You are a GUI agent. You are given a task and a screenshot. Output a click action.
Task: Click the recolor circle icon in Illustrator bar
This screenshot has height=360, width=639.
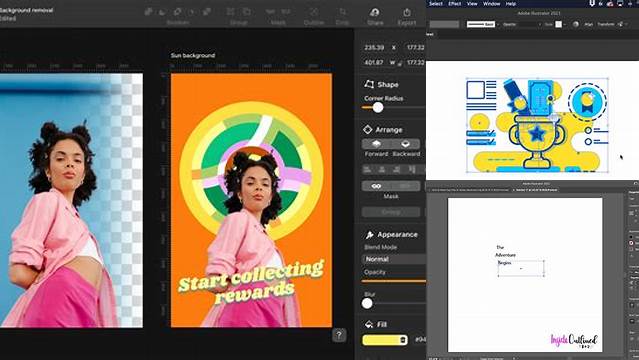(575, 24)
